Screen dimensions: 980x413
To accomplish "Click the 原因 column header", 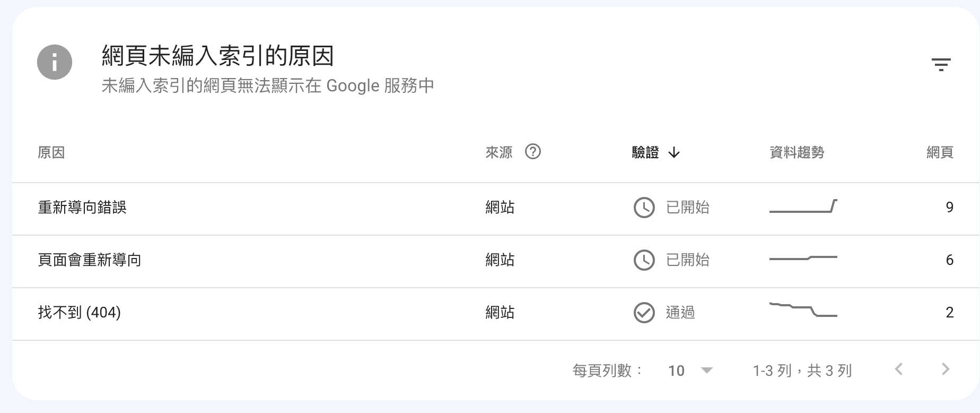I will click(51, 153).
